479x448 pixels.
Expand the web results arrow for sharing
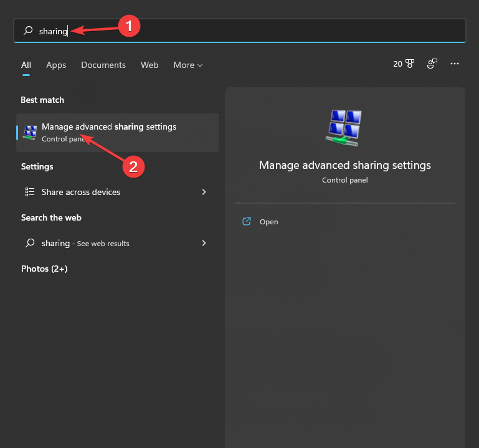[x=204, y=243]
